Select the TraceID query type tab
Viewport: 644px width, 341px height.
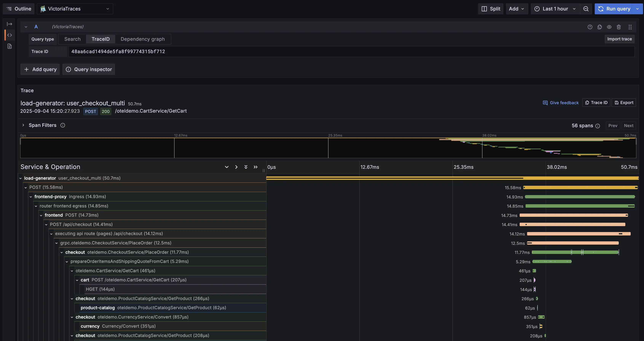(x=101, y=39)
